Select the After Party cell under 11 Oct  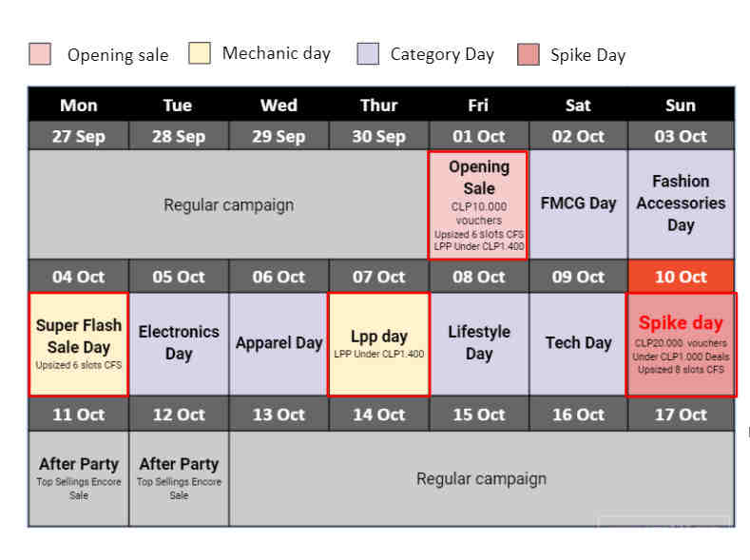point(79,478)
